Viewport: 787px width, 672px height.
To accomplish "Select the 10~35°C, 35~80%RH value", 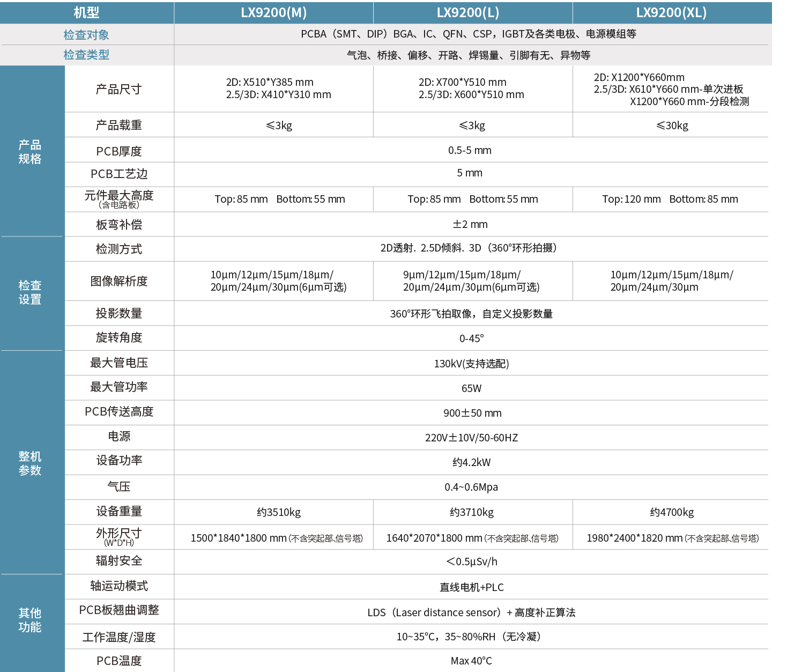I will tap(470, 637).
